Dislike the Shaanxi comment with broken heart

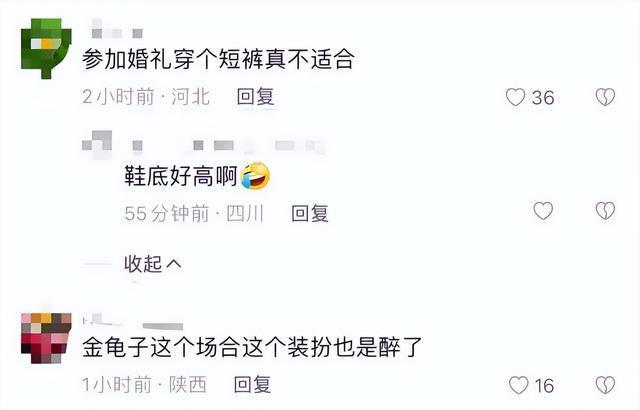coord(605,385)
